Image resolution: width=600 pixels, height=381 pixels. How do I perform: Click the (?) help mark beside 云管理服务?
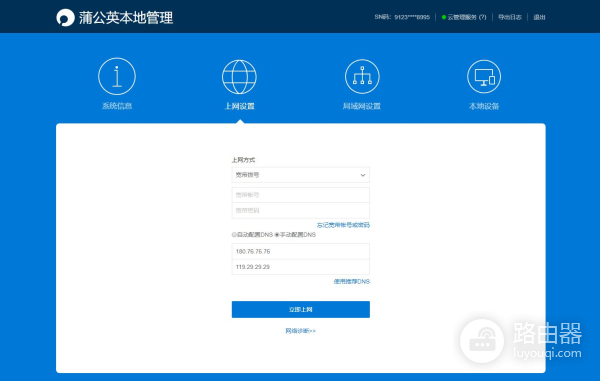point(482,17)
